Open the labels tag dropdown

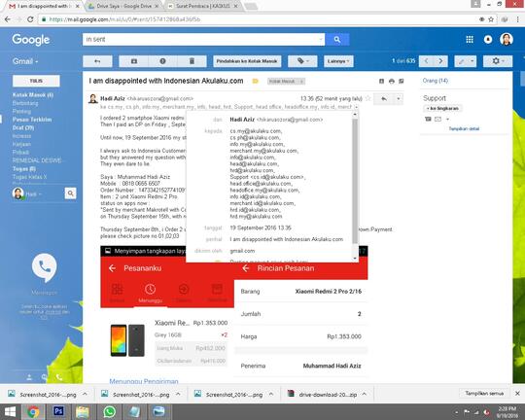(302, 61)
